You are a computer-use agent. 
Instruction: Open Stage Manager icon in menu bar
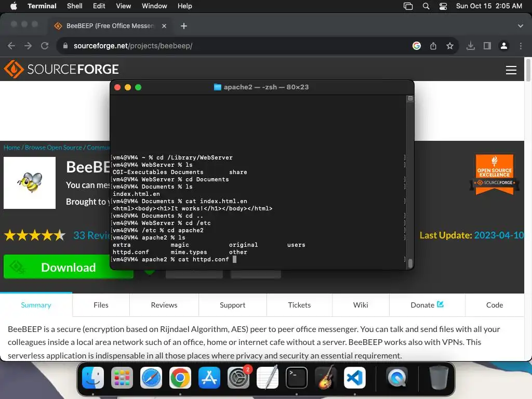point(408,6)
